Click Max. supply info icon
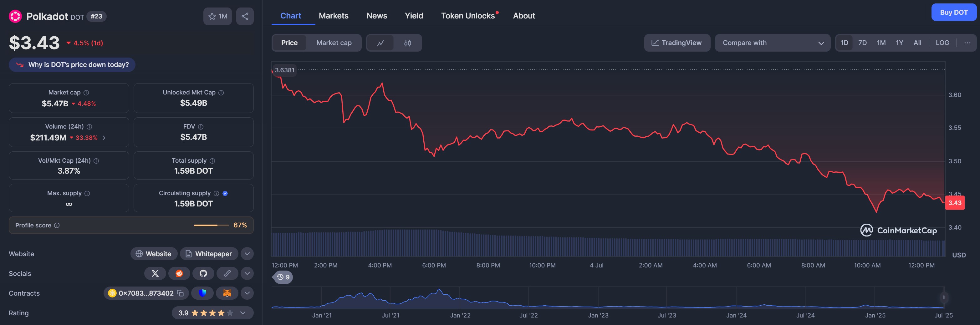This screenshot has height=325, width=980. click(87, 194)
